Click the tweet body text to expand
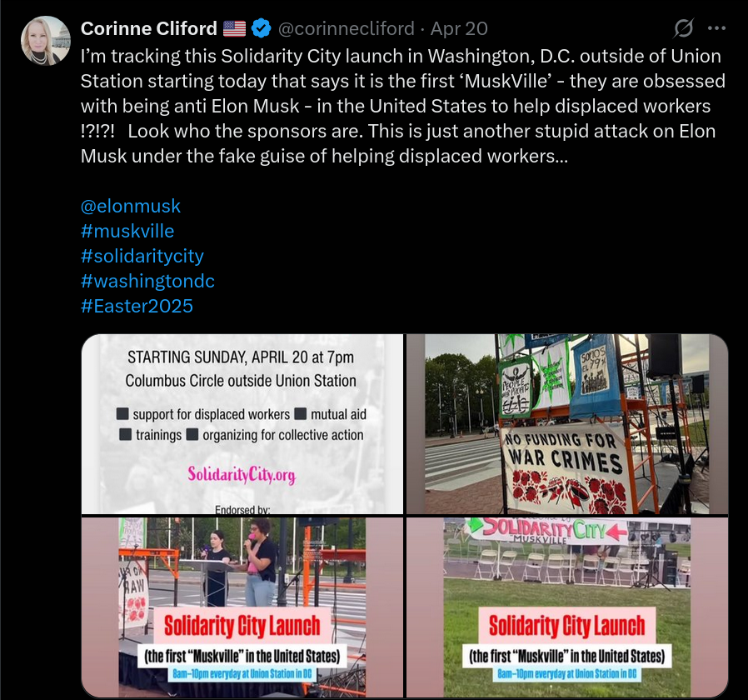Viewport: 748px width, 700px height. [403, 106]
